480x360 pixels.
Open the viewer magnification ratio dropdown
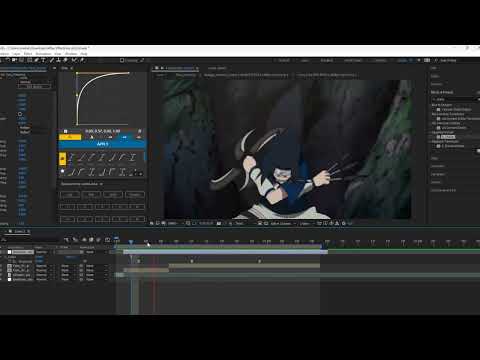coord(174,223)
